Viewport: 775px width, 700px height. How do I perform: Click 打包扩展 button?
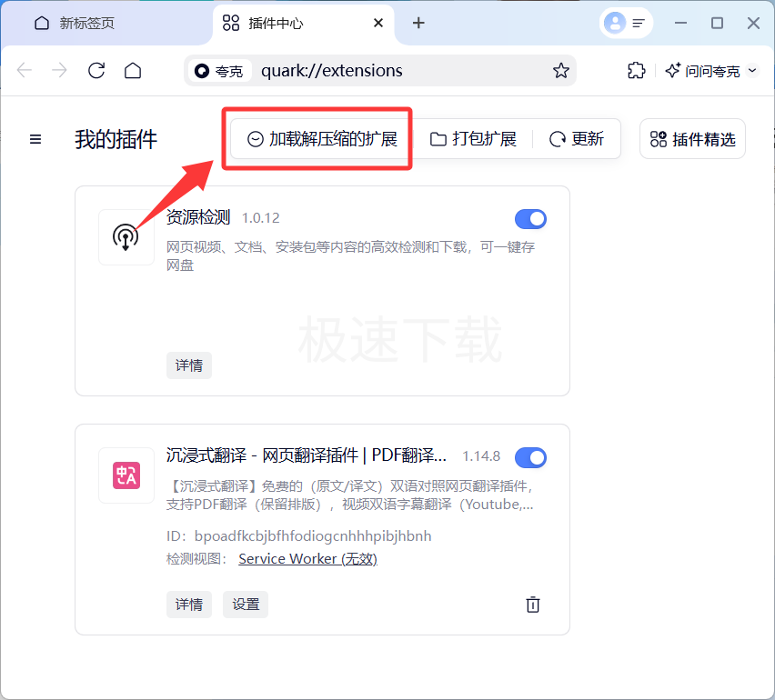coord(473,139)
